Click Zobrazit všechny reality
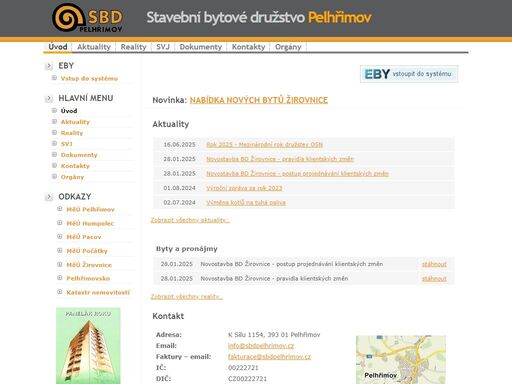Screen dimensions: 512x384 tap(187, 297)
